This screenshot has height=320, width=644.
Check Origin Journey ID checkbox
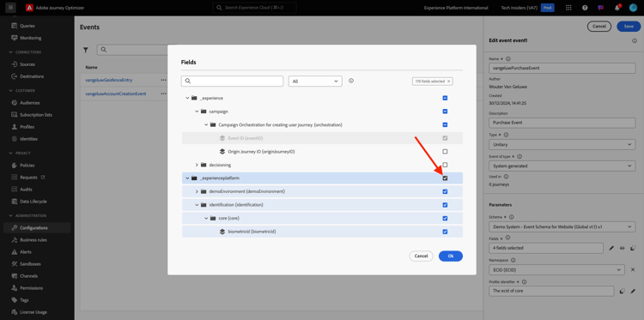point(445,151)
